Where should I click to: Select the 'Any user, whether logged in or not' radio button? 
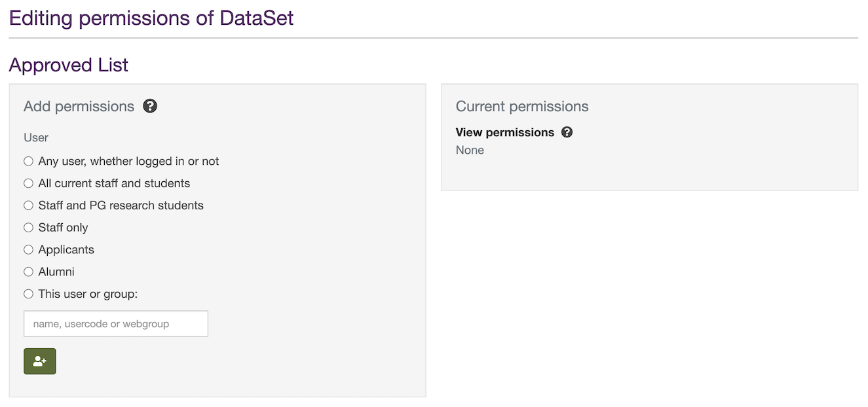click(29, 161)
